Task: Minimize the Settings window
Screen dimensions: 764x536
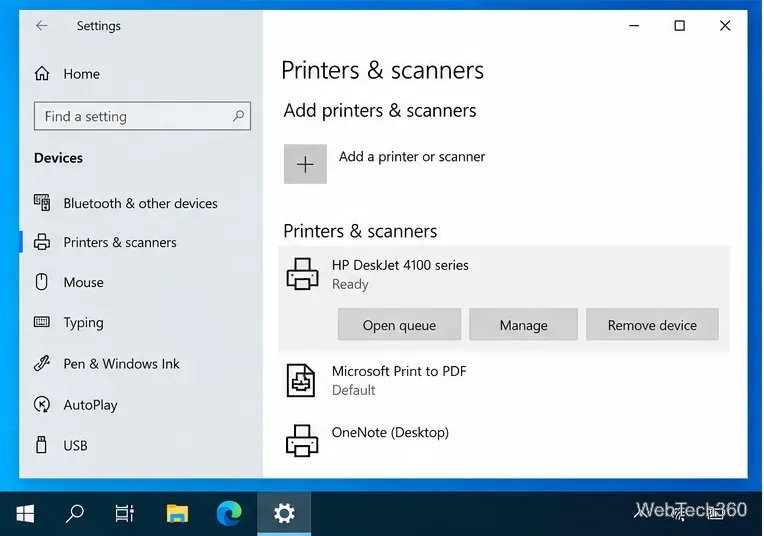Action: click(634, 25)
